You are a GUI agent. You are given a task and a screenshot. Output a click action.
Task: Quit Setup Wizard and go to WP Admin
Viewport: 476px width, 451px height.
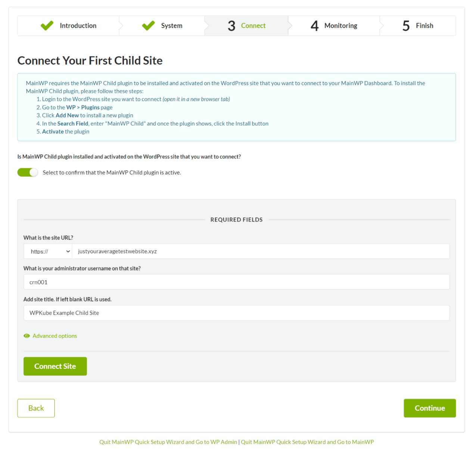168,442
